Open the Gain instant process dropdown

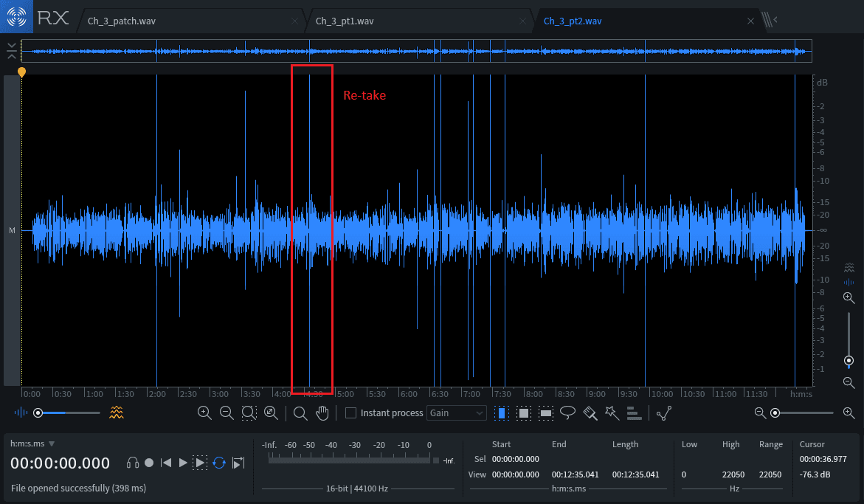pyautogui.click(x=456, y=412)
